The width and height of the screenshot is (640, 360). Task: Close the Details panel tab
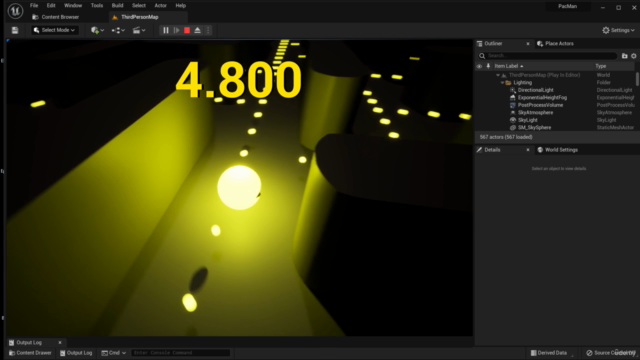[x=528, y=150]
